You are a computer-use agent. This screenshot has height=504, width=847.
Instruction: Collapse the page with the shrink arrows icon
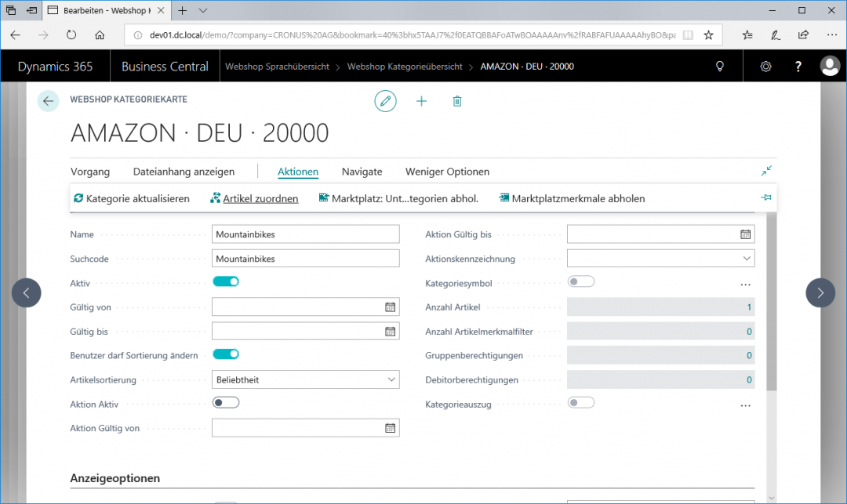point(766,171)
